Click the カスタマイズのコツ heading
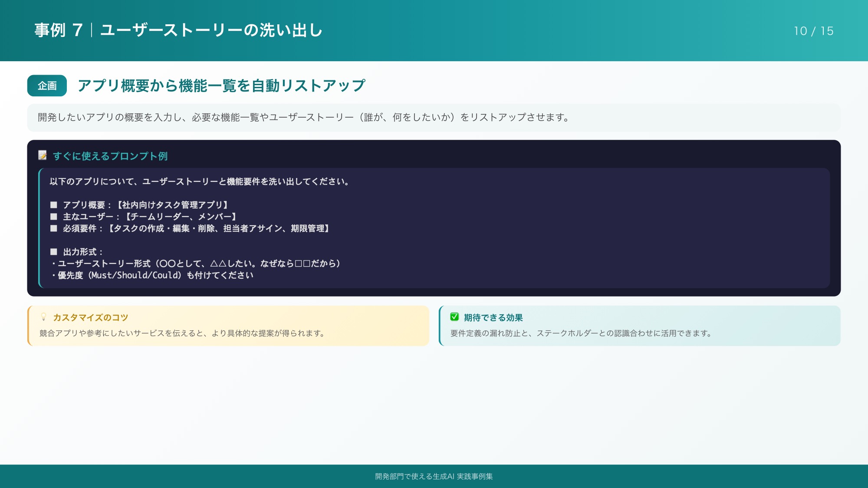Image resolution: width=868 pixels, height=488 pixels. 91,317
